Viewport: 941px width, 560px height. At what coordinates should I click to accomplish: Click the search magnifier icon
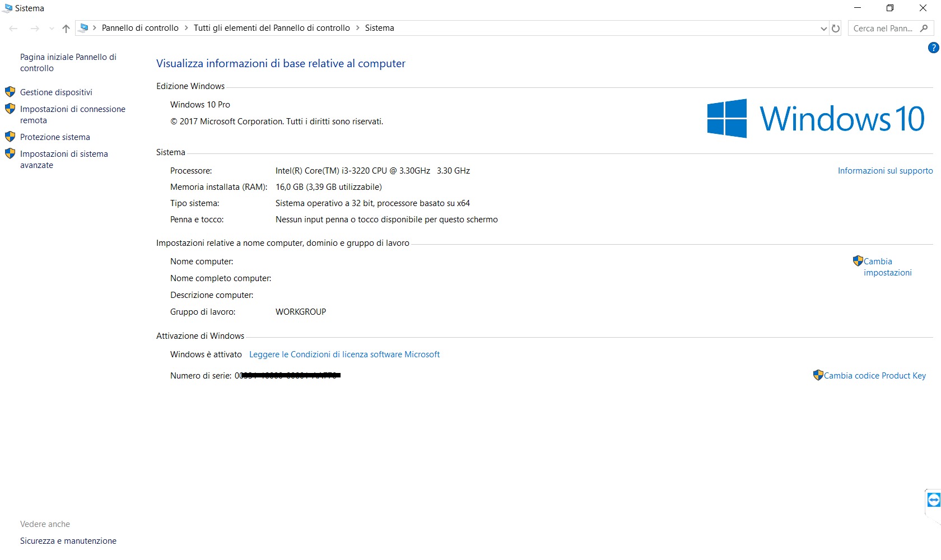pos(924,29)
